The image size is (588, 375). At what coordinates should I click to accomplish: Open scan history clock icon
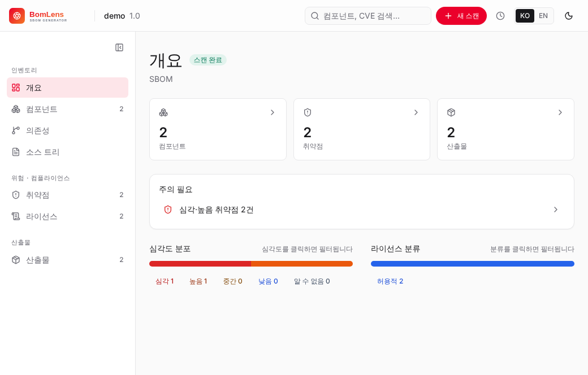(x=500, y=16)
